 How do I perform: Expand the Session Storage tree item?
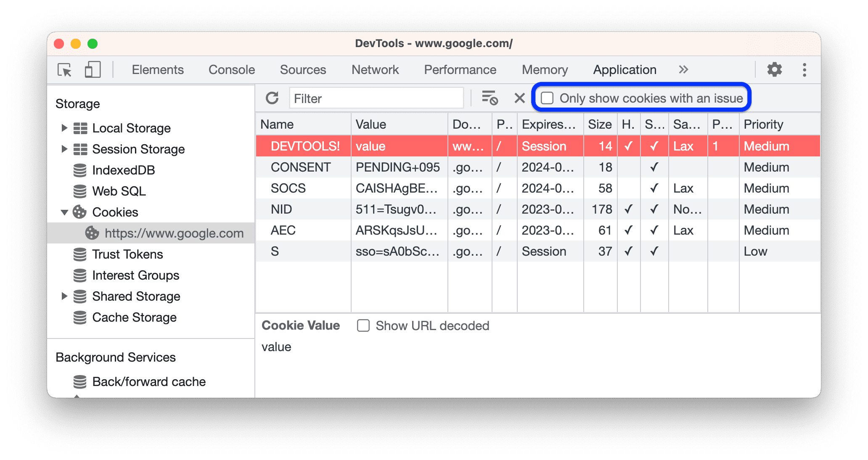coord(65,148)
